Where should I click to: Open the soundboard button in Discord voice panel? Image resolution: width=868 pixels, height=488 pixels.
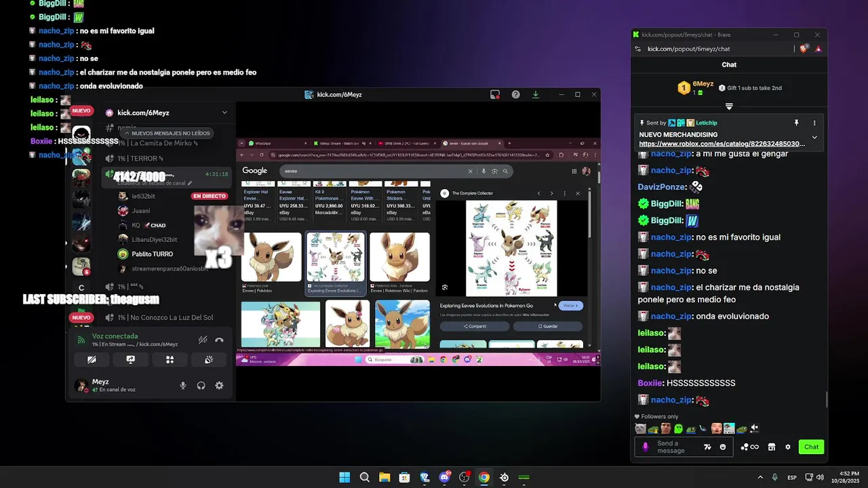tap(209, 360)
